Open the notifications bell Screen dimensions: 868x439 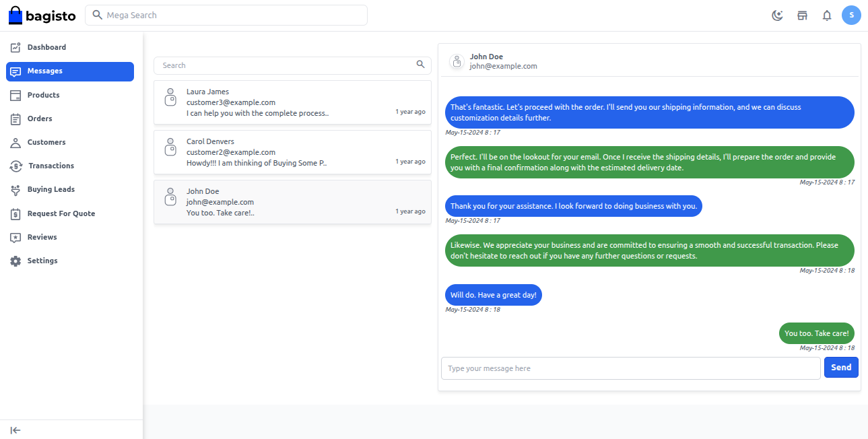pos(826,15)
